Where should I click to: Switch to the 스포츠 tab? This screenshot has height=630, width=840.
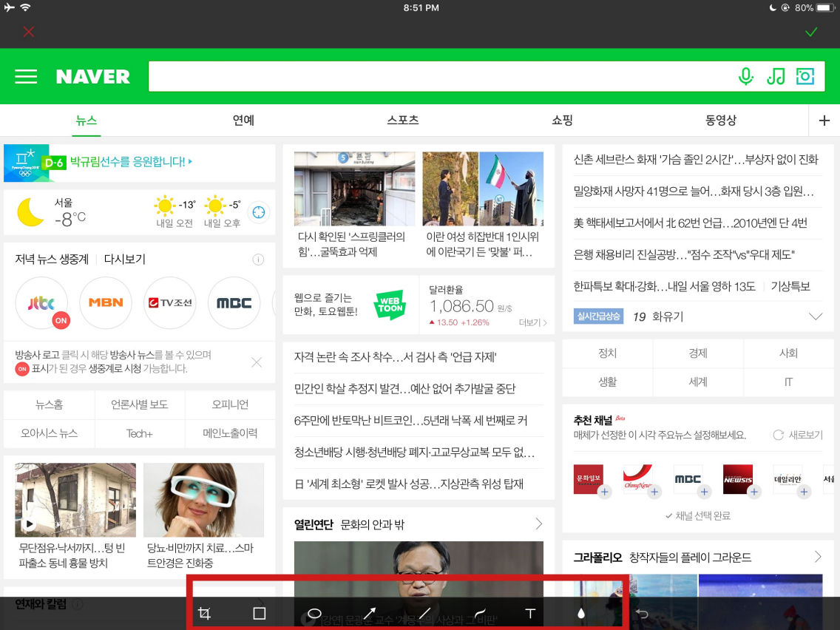tap(403, 121)
